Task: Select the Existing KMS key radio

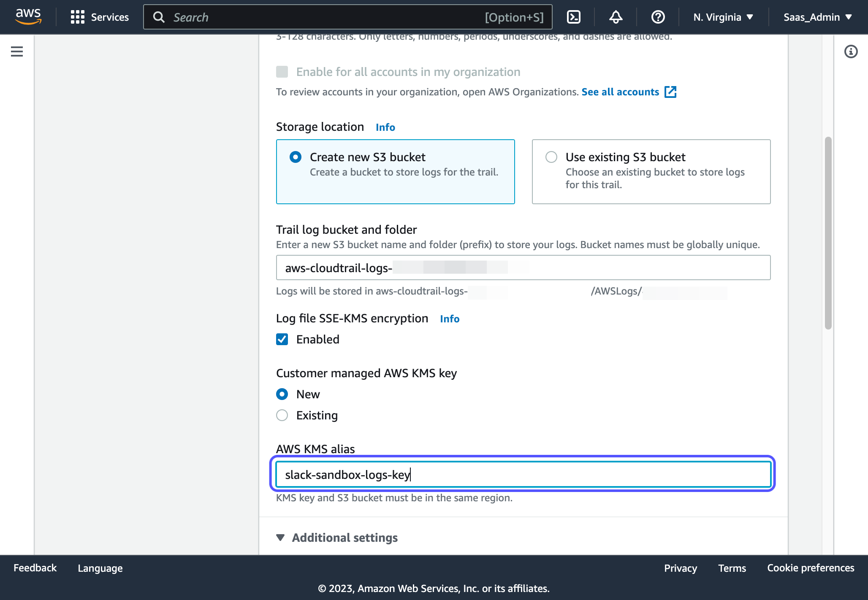Action: pyautogui.click(x=282, y=415)
